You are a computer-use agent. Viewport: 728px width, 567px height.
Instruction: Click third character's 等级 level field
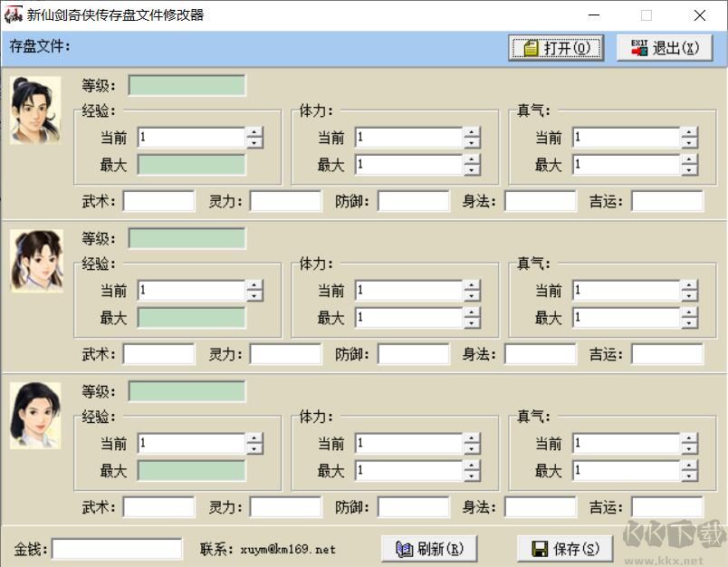coord(187,391)
